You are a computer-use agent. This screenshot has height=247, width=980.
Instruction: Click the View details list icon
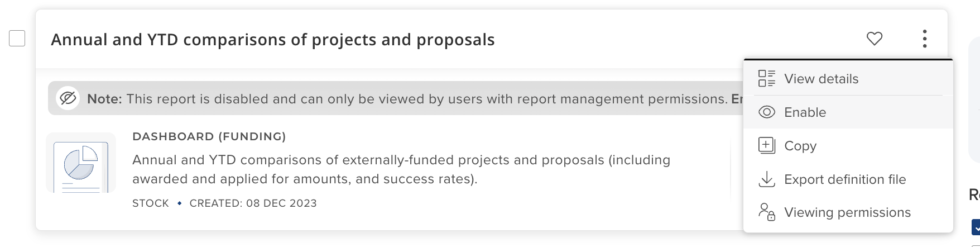point(767,79)
